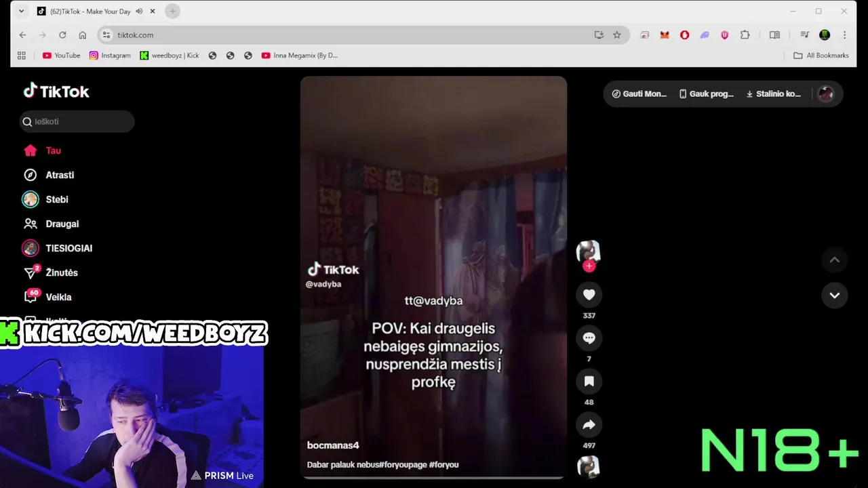This screenshot has height=488, width=868.
Task: Close the TikTok tab
Action: pos(153,11)
